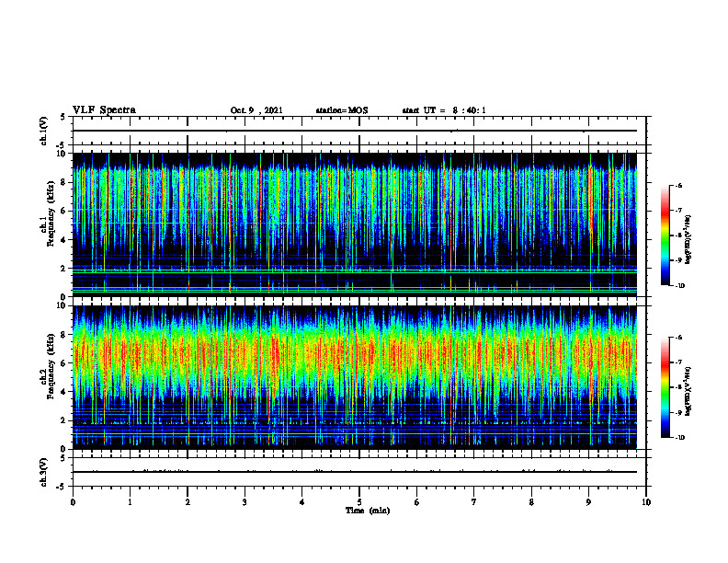Click the ch.1 frequency tick "6"
728x563 pixels.
pyautogui.click(x=63, y=211)
